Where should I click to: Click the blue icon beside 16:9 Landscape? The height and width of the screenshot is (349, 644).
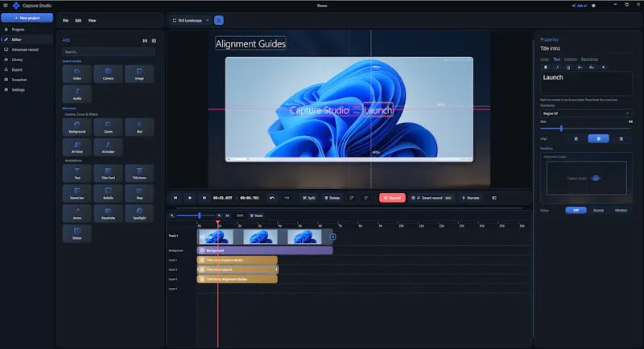pyautogui.click(x=219, y=20)
